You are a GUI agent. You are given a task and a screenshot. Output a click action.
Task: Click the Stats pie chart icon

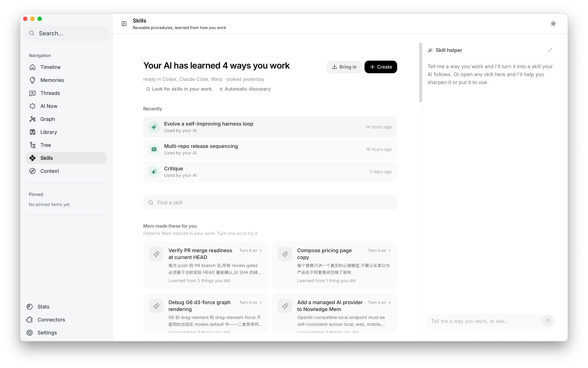point(30,307)
